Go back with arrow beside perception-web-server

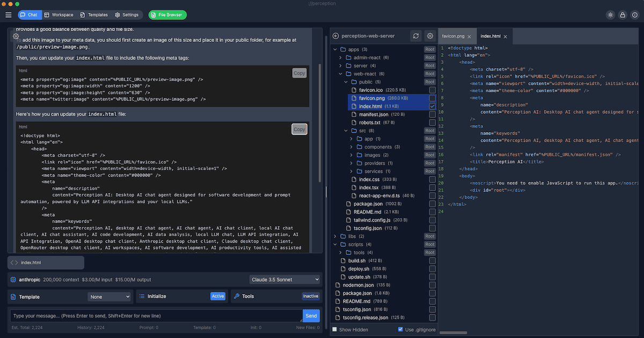[336, 36]
